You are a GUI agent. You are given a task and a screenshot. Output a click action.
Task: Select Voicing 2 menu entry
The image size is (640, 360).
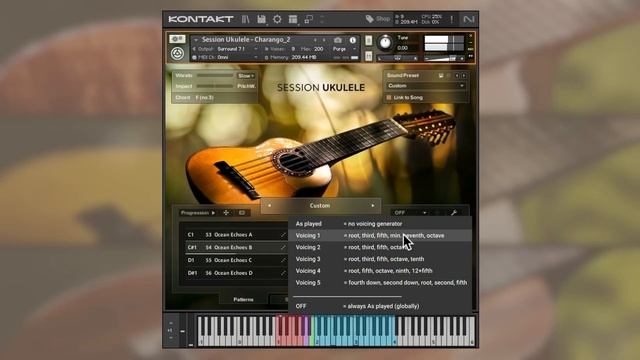(380, 247)
